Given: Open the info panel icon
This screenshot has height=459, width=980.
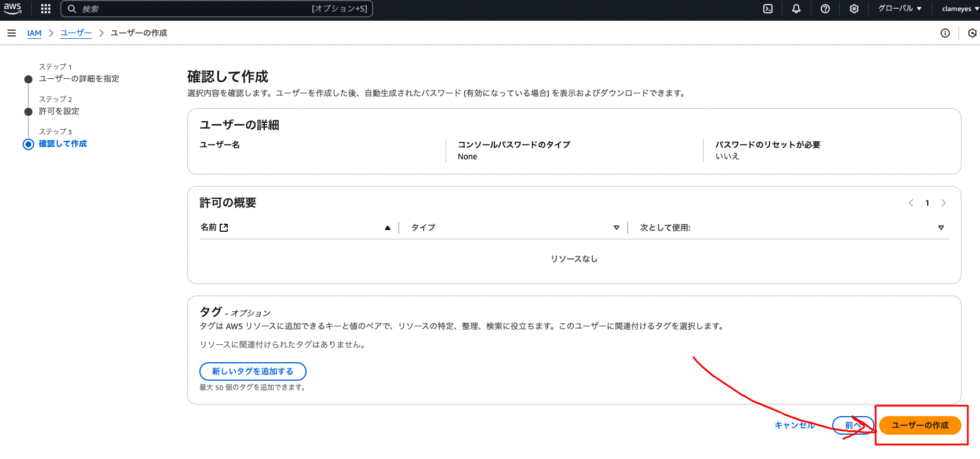Looking at the screenshot, I should pos(945,33).
